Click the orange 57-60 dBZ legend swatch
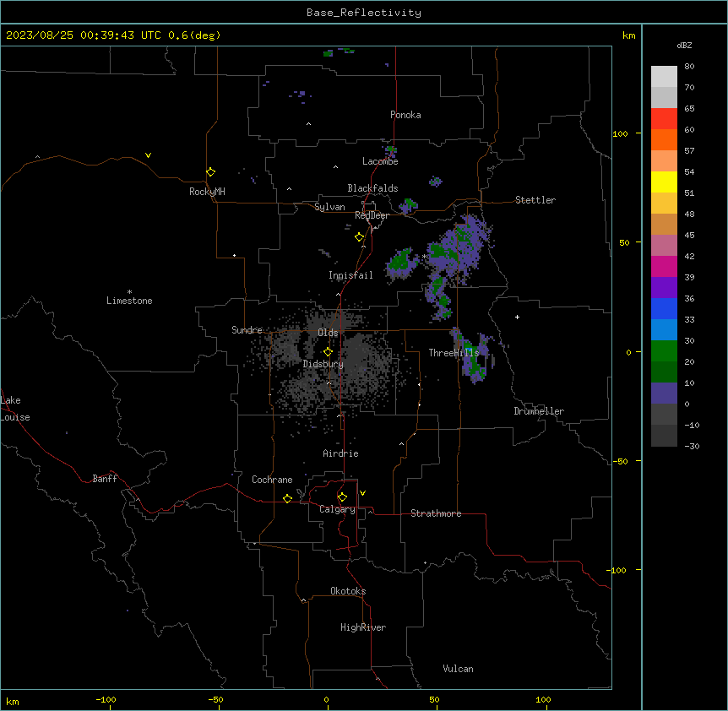728x711 pixels. [x=664, y=139]
